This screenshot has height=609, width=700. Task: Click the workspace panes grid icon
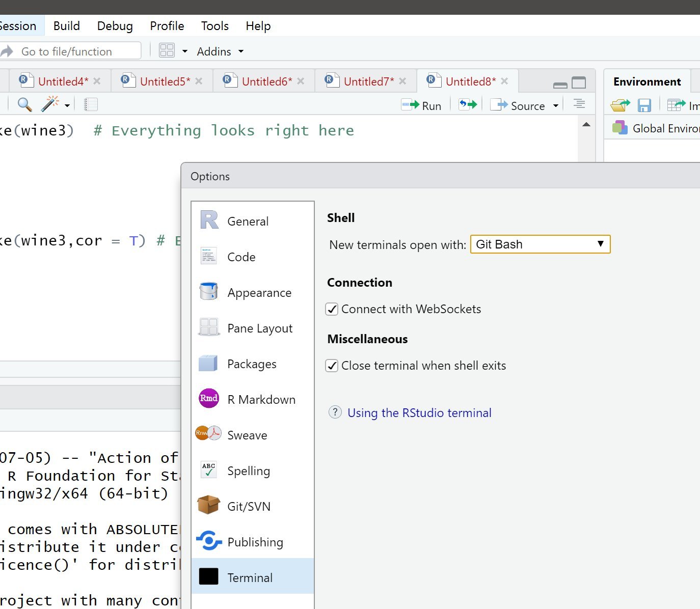coord(167,50)
